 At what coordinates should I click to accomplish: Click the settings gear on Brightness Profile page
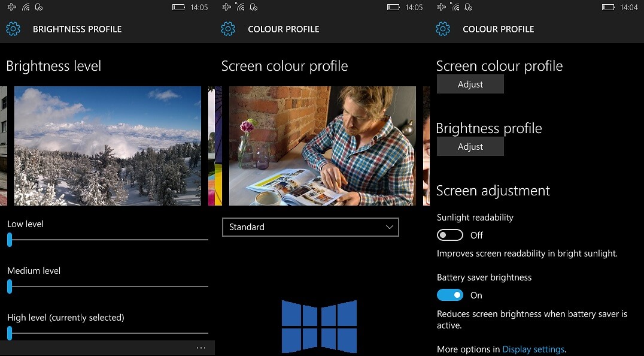click(x=13, y=29)
